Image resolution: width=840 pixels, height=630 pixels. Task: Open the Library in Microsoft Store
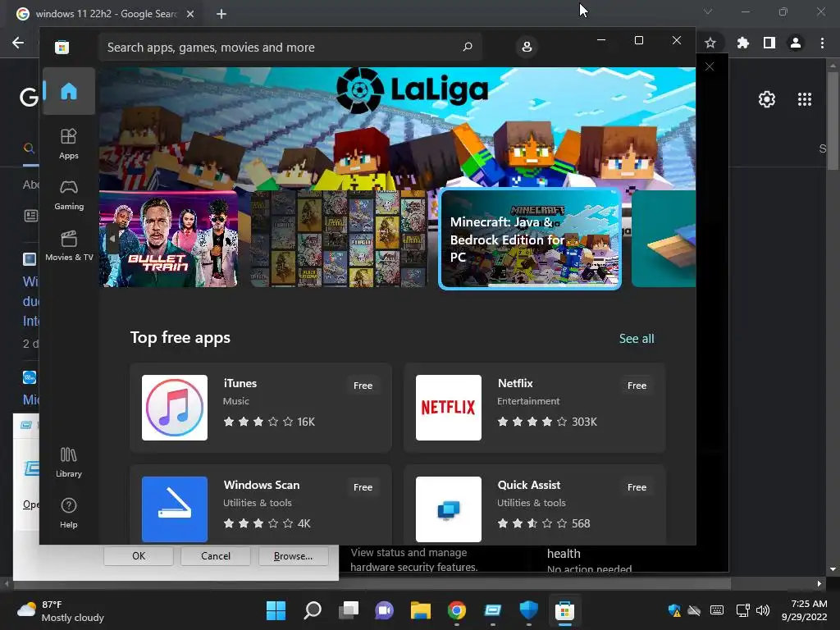[69, 462]
